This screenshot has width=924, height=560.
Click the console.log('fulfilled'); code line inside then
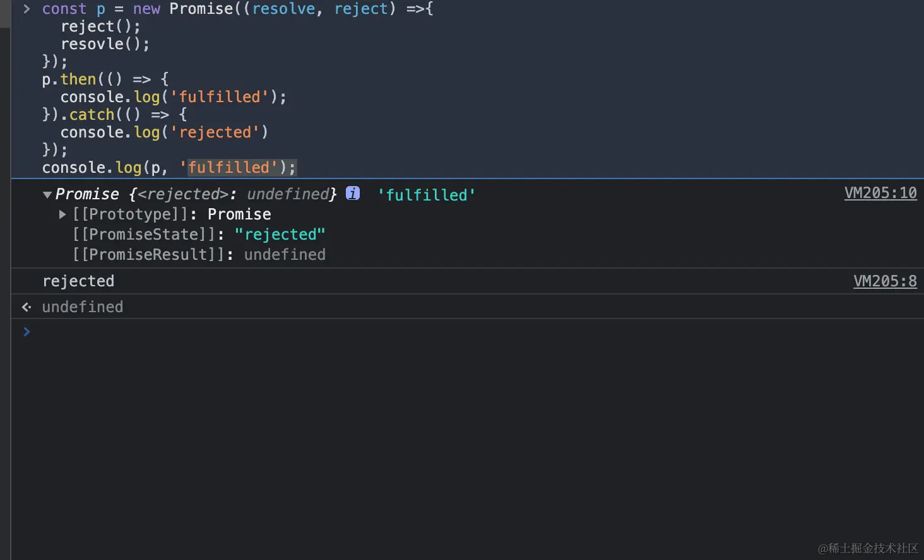174,97
